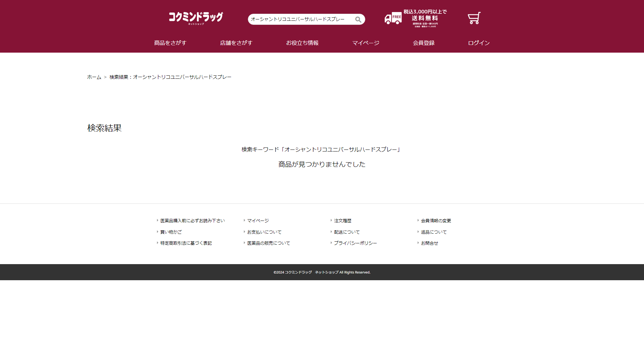
Task: Open プライバシーポリシー footer link
Action: (x=355, y=243)
